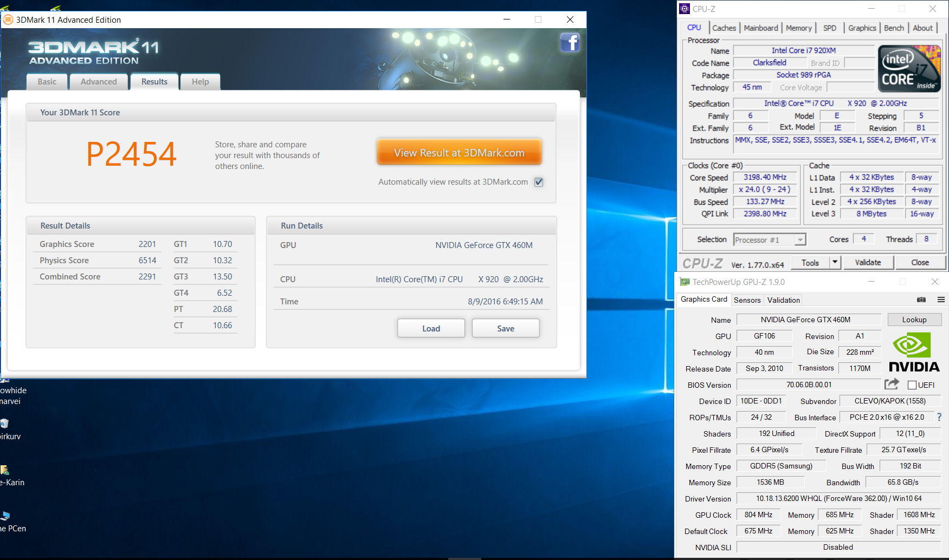Open the Facebook icon in 3DMark
This screenshot has width=949, height=560.
click(570, 42)
